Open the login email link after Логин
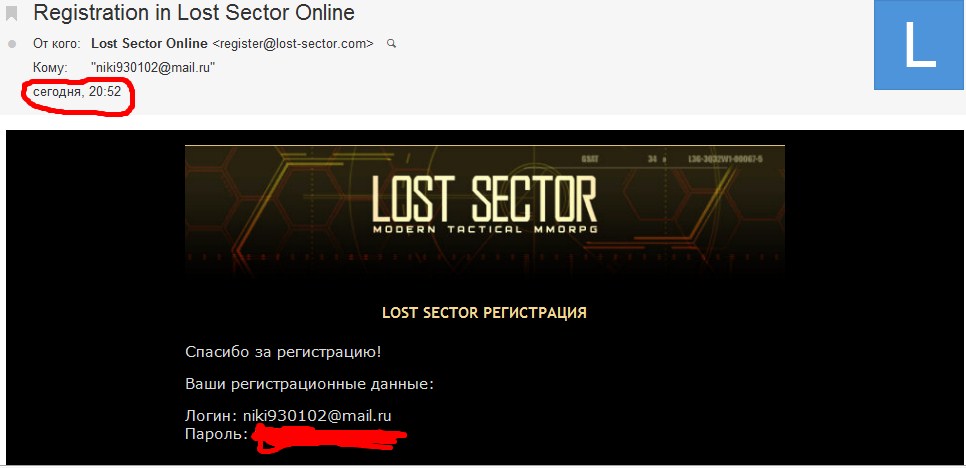Screen dimensions: 966x468 317,416
